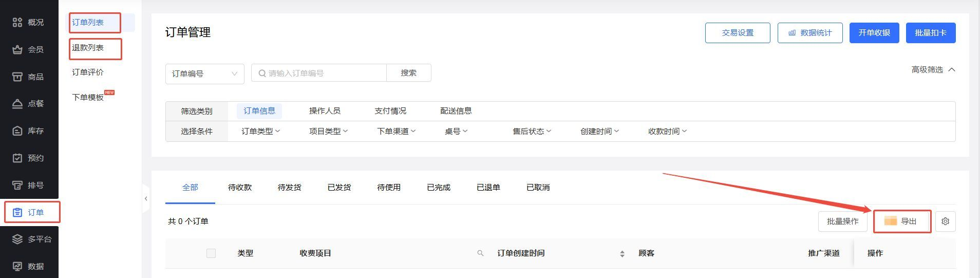Switch to the 待使用 tab

[389, 188]
